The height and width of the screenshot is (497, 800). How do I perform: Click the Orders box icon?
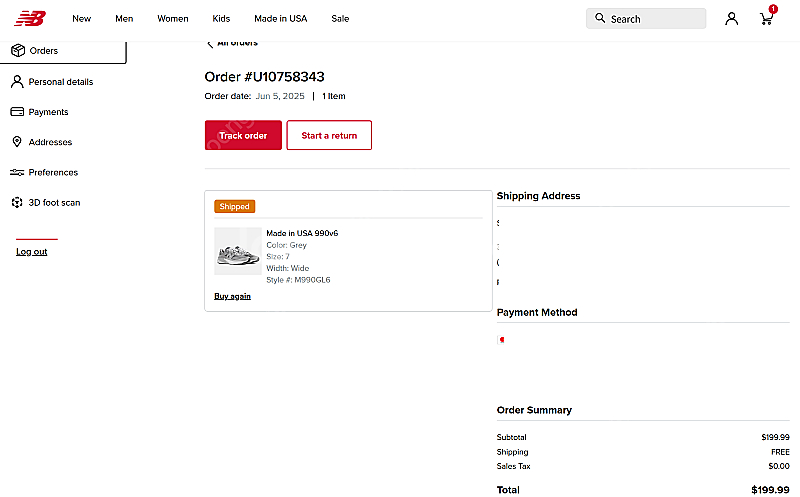[x=18, y=51]
